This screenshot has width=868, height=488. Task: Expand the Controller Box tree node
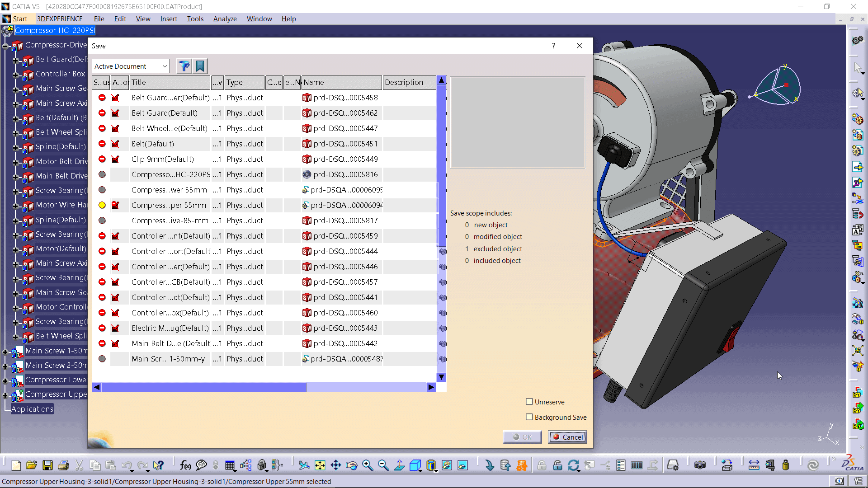click(16, 75)
